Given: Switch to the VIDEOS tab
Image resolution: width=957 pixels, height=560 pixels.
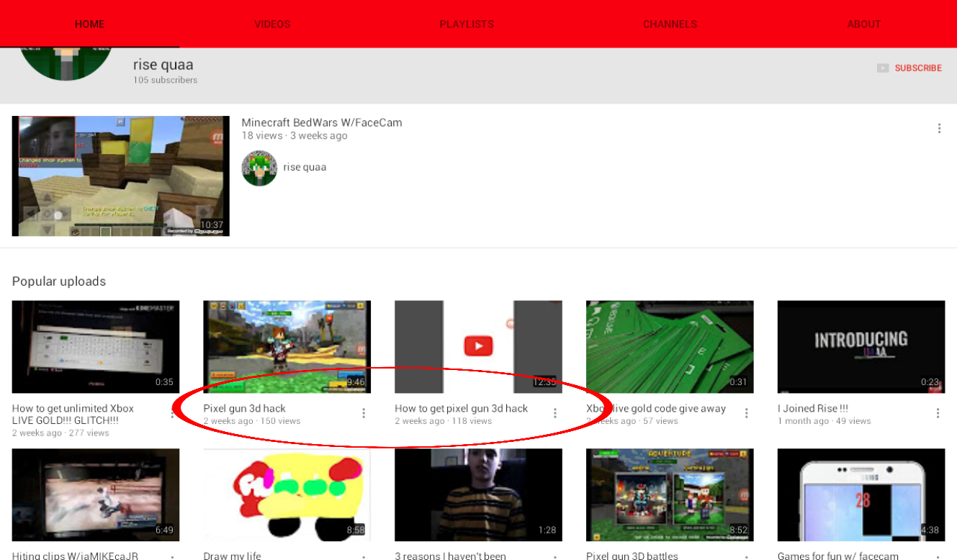Looking at the screenshot, I should [x=272, y=24].
